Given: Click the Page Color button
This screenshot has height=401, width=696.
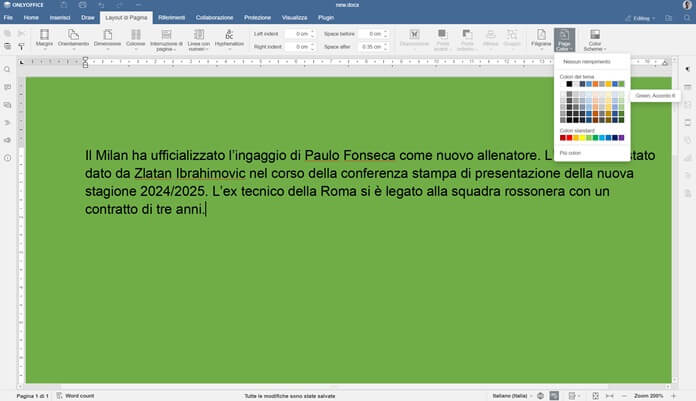Looking at the screenshot, I should point(564,40).
